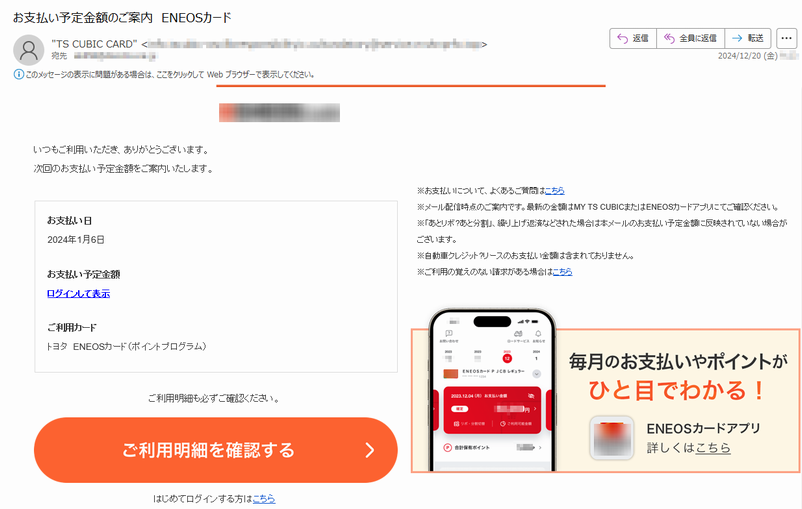Image resolution: width=802 pixels, height=509 pixels.
Task: Open payment FAQ こちら link
Action: pyautogui.click(x=554, y=191)
